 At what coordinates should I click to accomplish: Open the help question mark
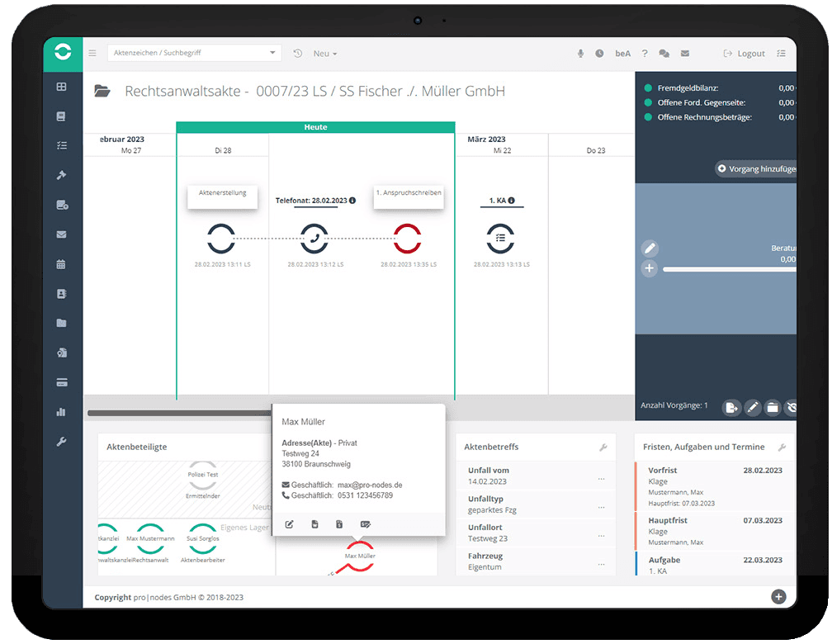pyautogui.click(x=645, y=54)
